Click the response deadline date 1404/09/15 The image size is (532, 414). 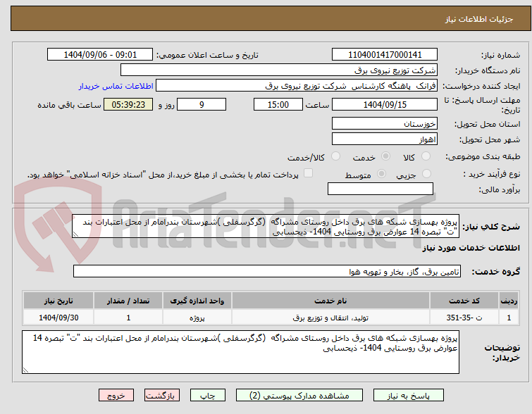(385, 104)
